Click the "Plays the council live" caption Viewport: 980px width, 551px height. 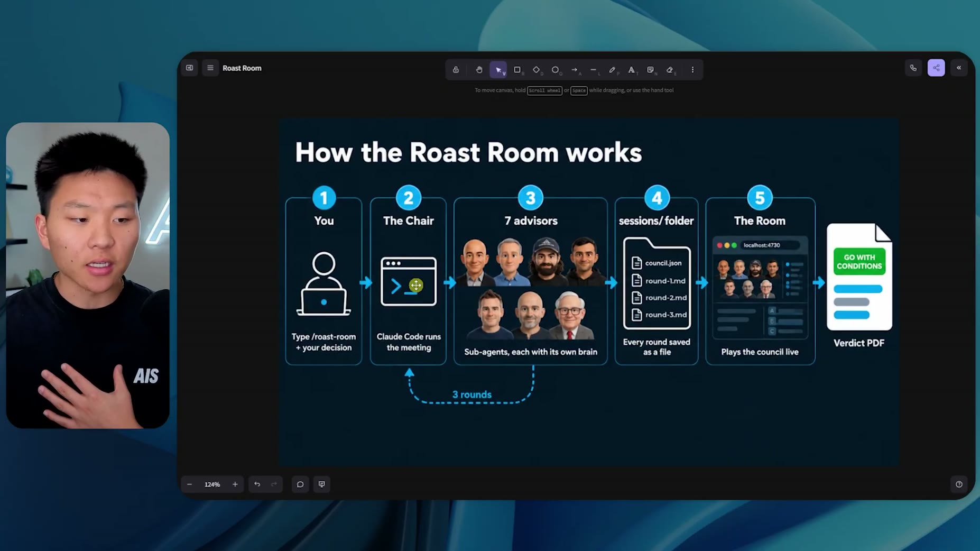[x=760, y=352]
